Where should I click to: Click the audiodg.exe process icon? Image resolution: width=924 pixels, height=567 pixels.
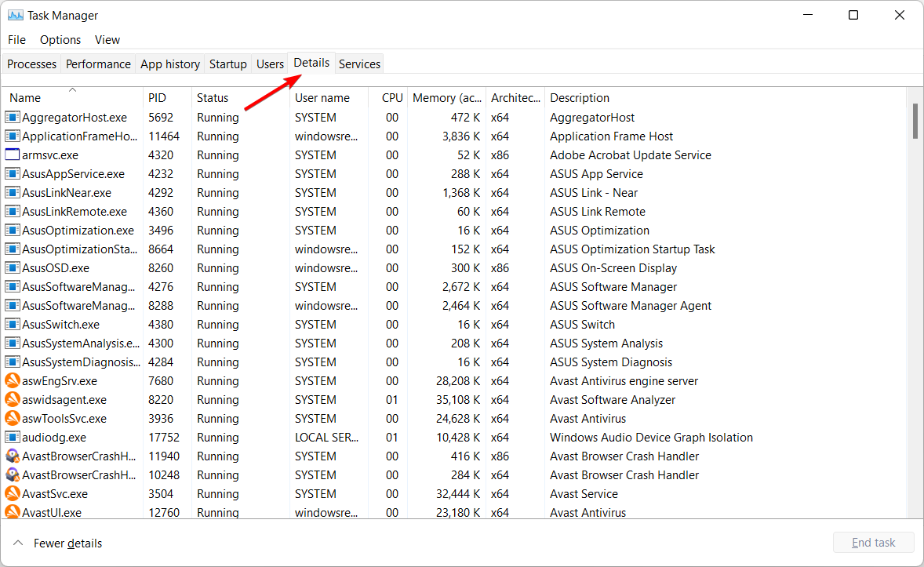(x=13, y=438)
